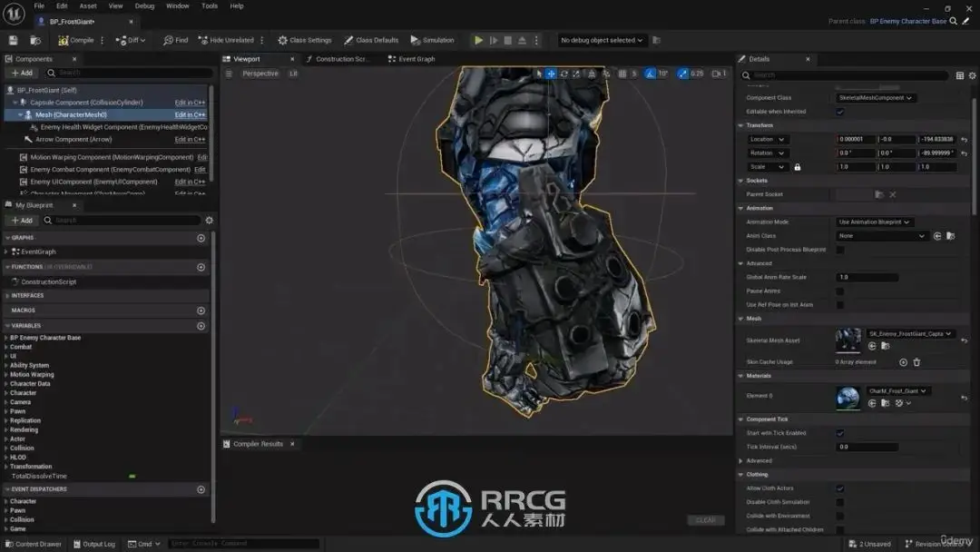
Task: Toggle Allow Cloth Actors checkbox
Action: (x=840, y=488)
